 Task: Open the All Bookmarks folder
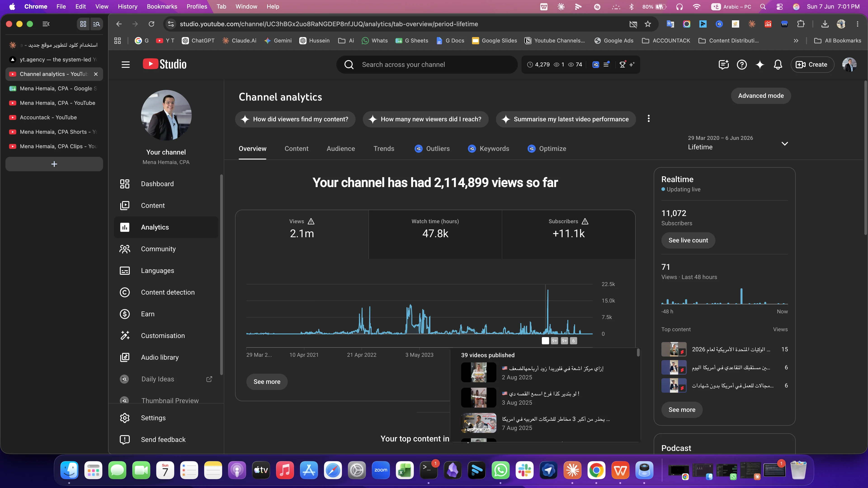pyautogui.click(x=838, y=40)
